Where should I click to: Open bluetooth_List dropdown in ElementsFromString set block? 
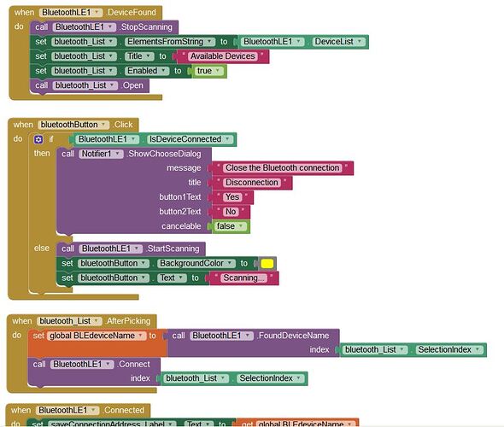pyautogui.click(x=84, y=42)
